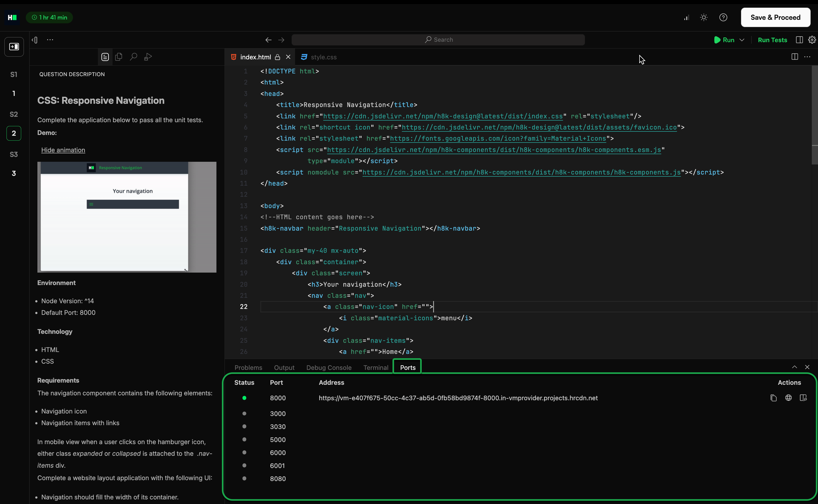Screen dimensions: 818x504
Task: Select the port 3030 row
Action: 520,427
